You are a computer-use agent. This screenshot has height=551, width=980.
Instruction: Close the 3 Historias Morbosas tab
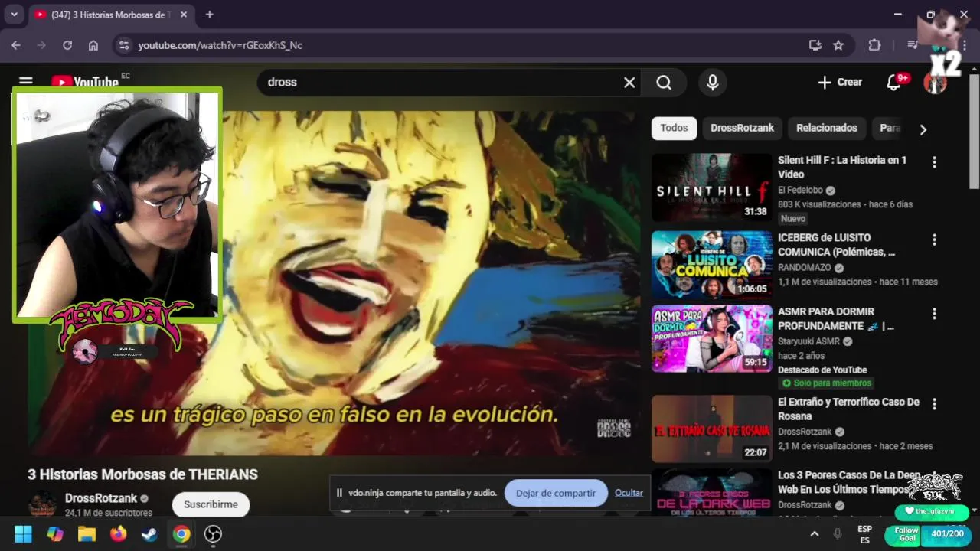click(x=184, y=15)
